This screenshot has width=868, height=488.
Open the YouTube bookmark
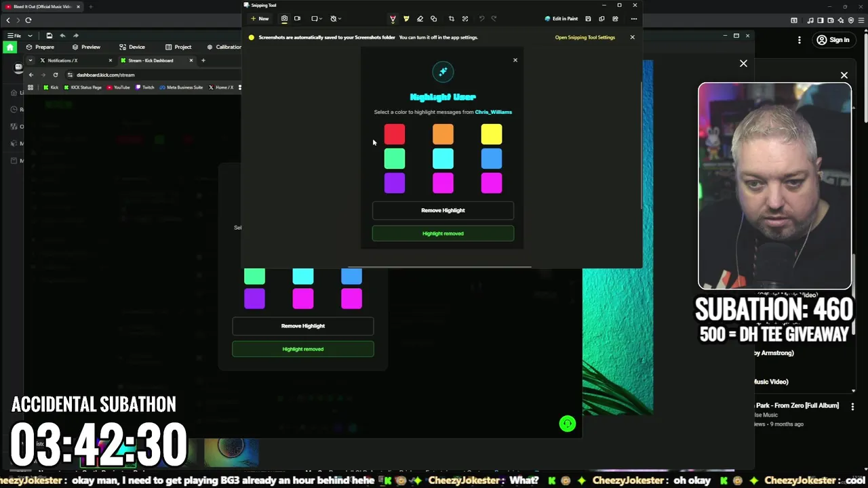[x=118, y=87]
